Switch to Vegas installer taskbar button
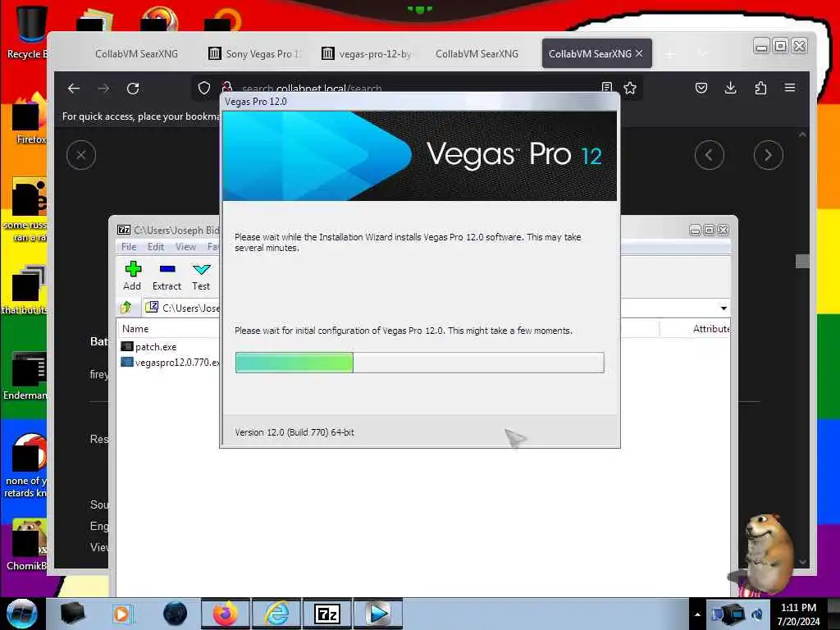Viewport: 840px width, 630px height. point(378,614)
